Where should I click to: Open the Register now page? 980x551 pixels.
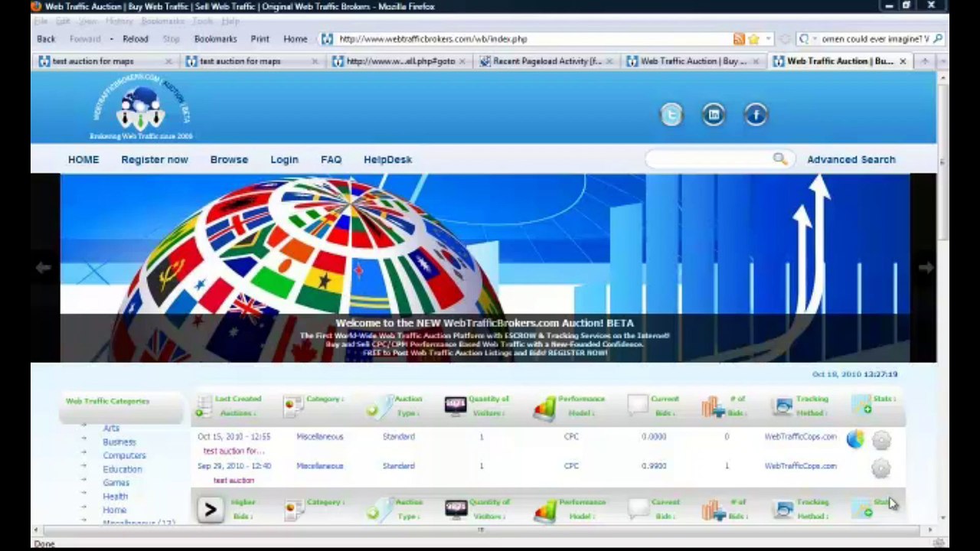click(155, 159)
